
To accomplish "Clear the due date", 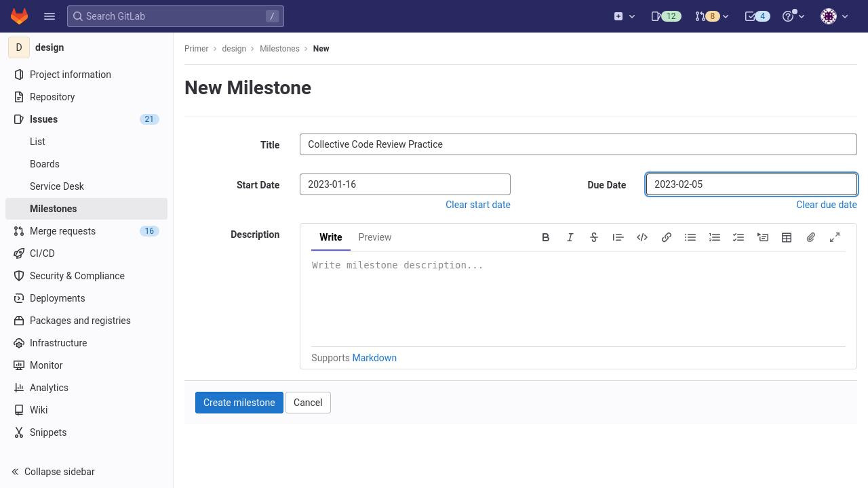I will coord(827,205).
